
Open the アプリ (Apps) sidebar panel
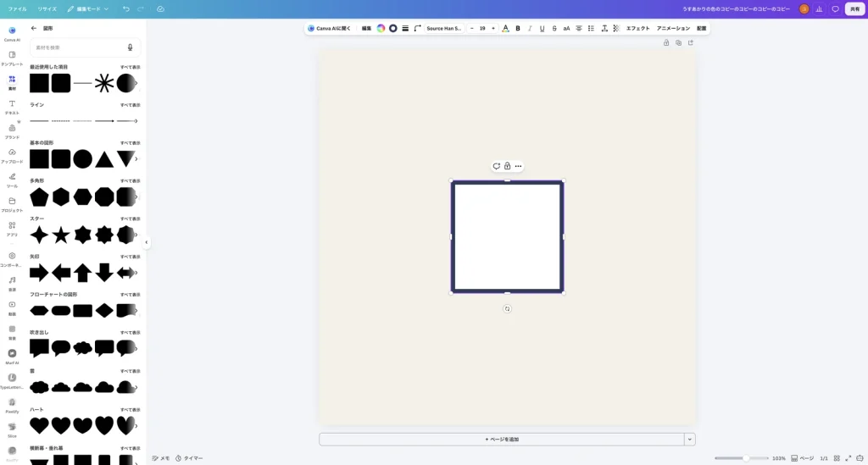coord(12,229)
